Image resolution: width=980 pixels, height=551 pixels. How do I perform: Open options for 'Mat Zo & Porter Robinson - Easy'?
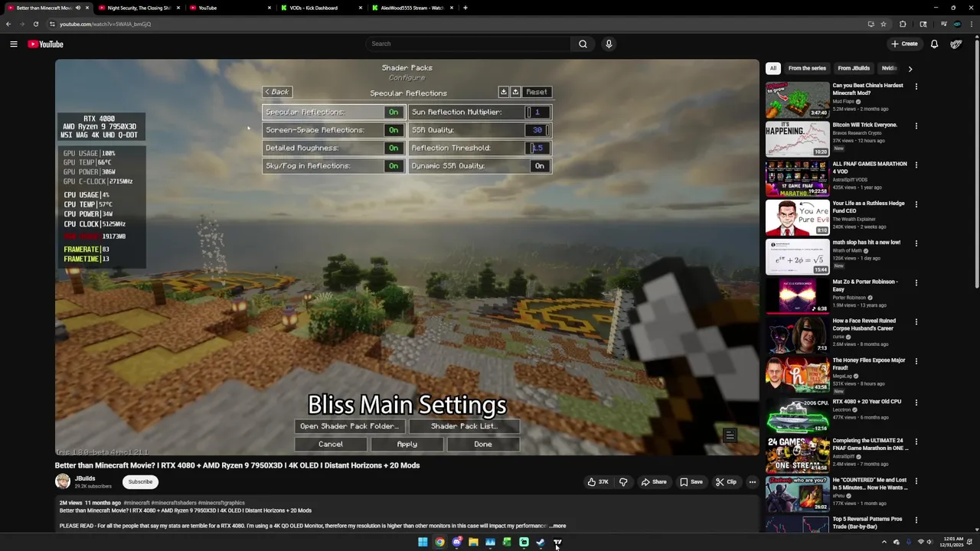[x=916, y=282]
